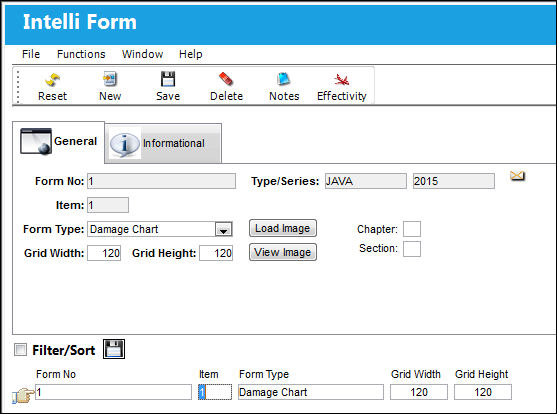
Task: Enable the Filter/Sort checkbox
Action: [x=20, y=350]
